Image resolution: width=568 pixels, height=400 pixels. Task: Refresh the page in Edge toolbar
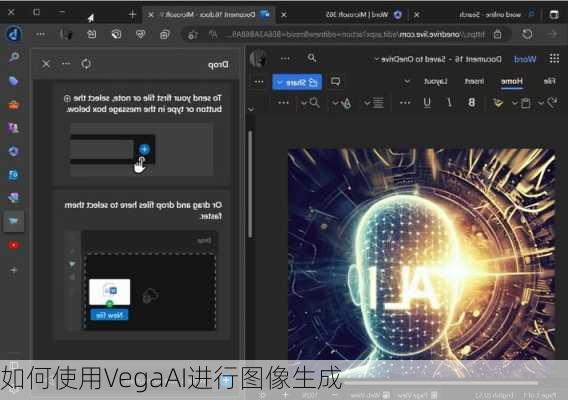tap(527, 34)
